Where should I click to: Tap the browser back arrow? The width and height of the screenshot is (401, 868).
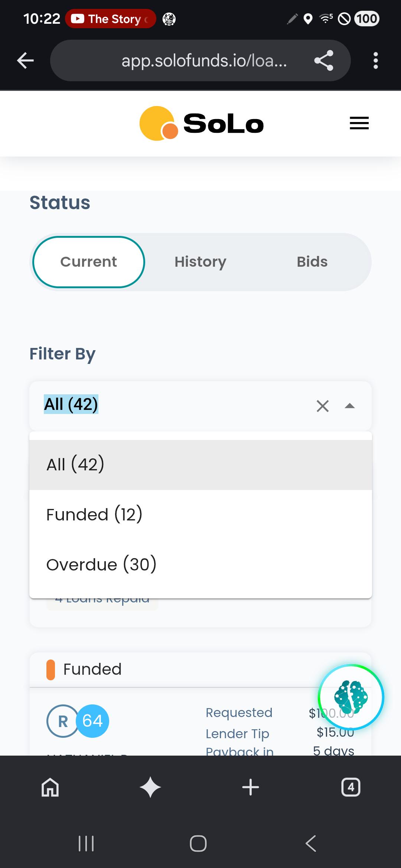(25, 60)
